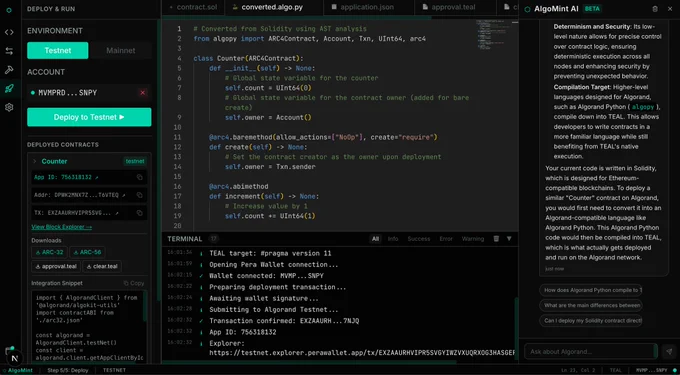This screenshot has height=375, width=680.
Task: Select Testnet environment
Action: [58, 50]
